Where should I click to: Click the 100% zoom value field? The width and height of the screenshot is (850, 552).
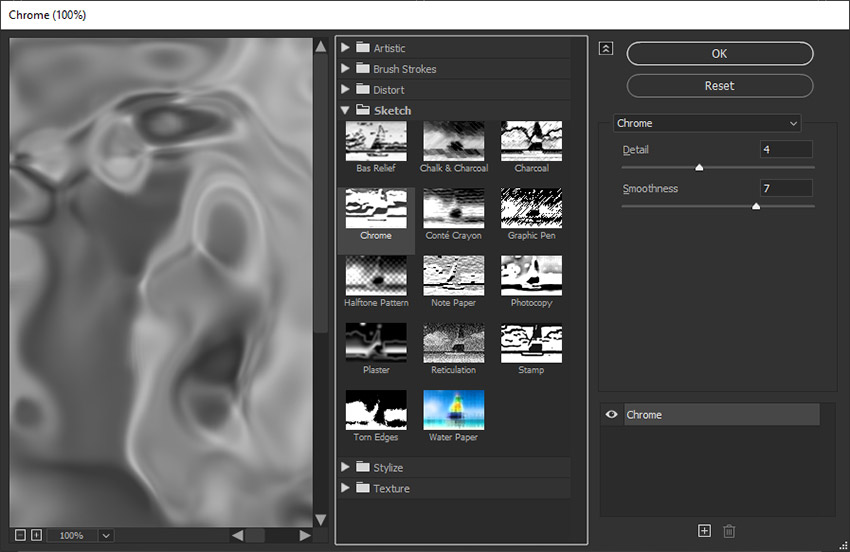[x=72, y=536]
